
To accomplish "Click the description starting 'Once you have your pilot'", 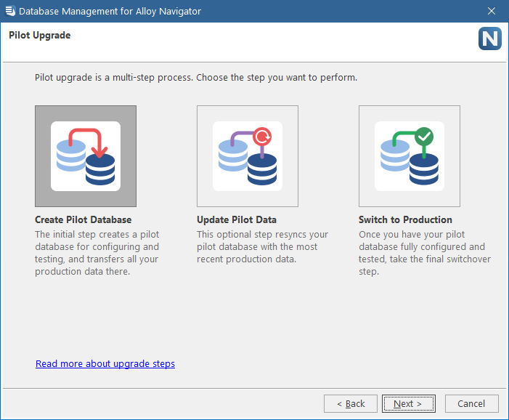I will (425, 253).
